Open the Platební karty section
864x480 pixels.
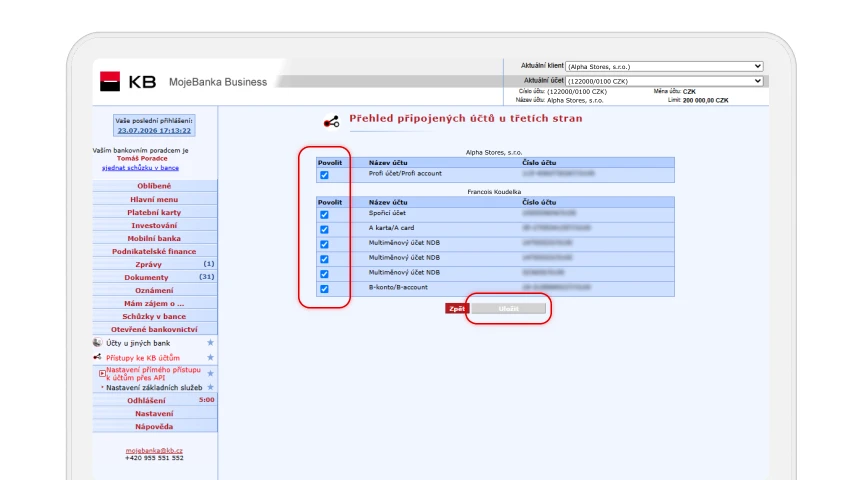(154, 212)
